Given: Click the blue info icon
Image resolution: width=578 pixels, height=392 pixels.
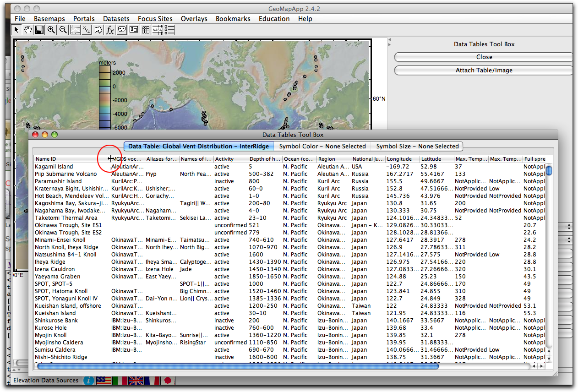Looking at the screenshot, I should click(88, 381).
